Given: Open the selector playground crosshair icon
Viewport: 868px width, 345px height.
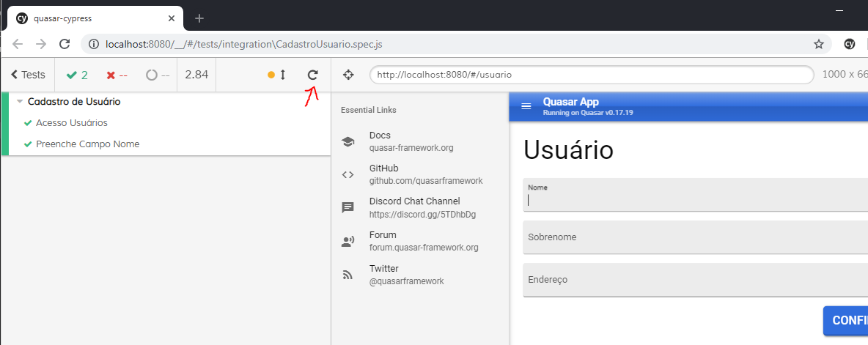Looking at the screenshot, I should pos(348,75).
